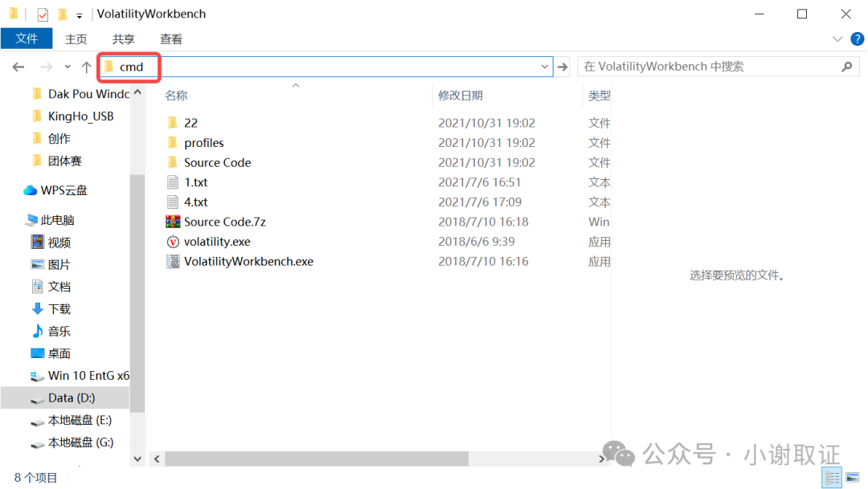Open KingHo_USB folder in sidebar
868x489 pixels.
point(81,116)
